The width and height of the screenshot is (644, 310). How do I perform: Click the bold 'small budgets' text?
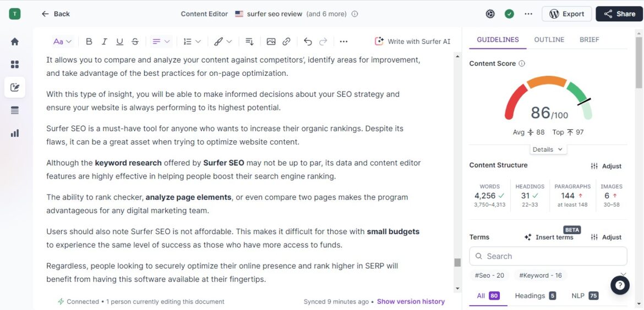[x=393, y=232]
